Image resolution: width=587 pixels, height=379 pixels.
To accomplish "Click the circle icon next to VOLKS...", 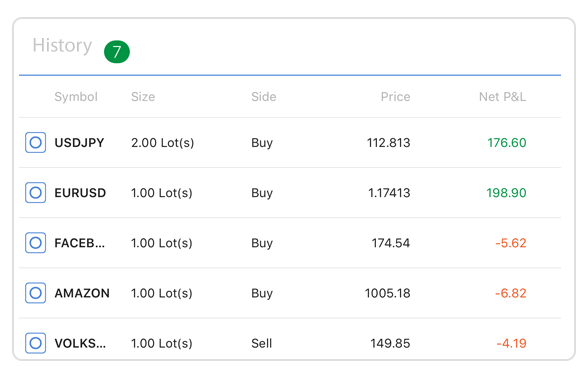I will [36, 343].
